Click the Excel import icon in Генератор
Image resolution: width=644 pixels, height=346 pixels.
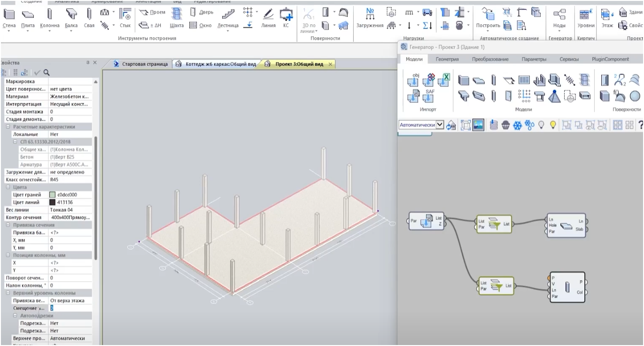pos(443,80)
